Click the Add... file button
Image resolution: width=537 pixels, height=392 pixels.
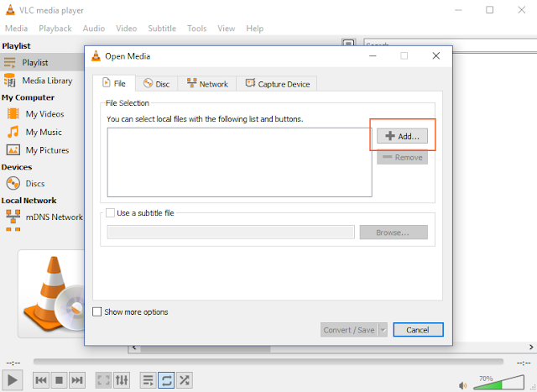[x=402, y=136]
